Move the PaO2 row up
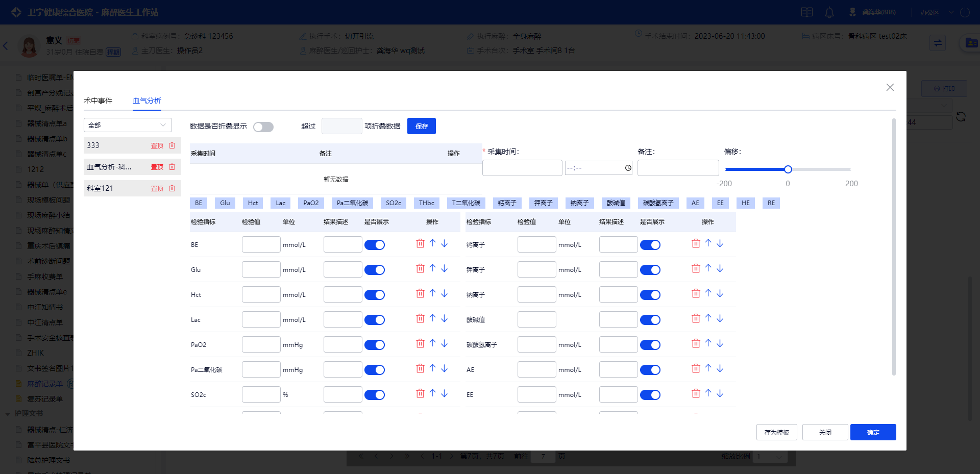Viewport: 980px width, 474px height. [x=432, y=343]
